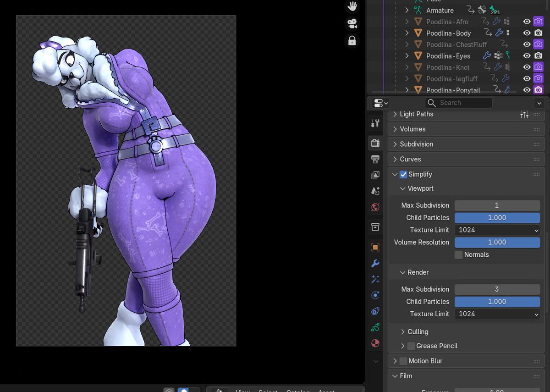Image resolution: width=550 pixels, height=392 pixels.
Task: Open the World properties tab
Action: tap(375, 207)
